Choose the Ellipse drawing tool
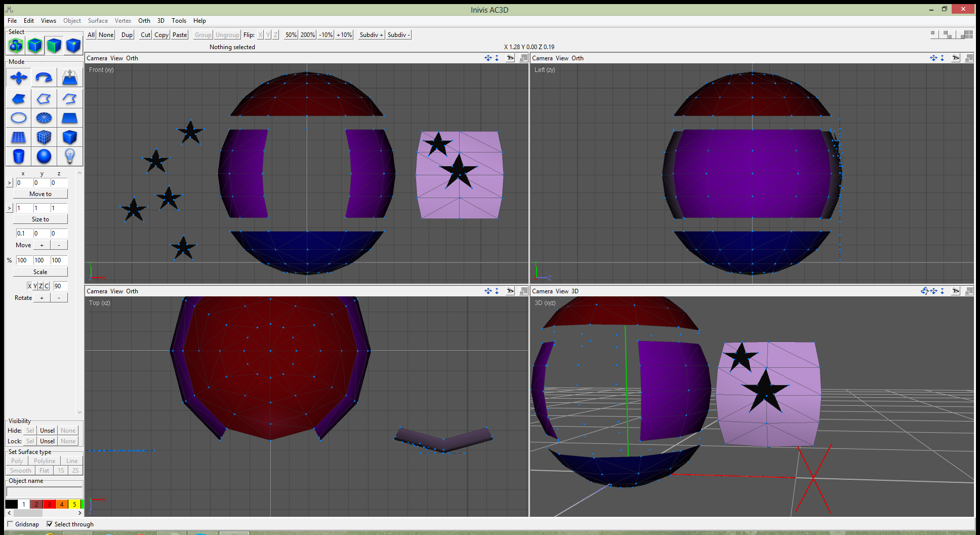 click(19, 118)
